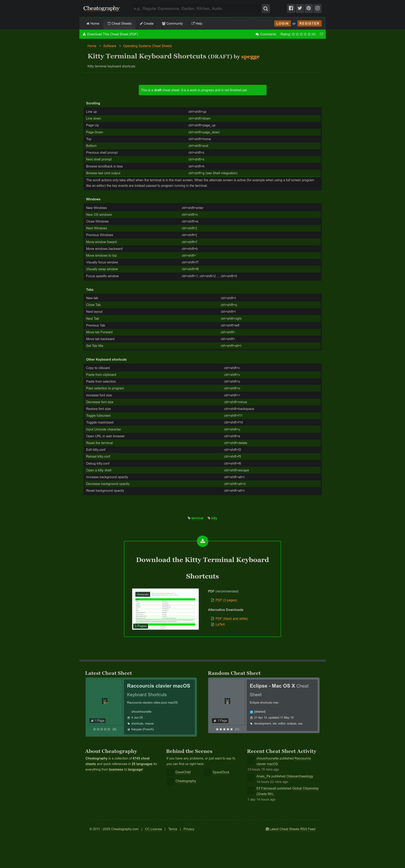
Task: Click the Home breadcrumb link
Action: tap(92, 46)
